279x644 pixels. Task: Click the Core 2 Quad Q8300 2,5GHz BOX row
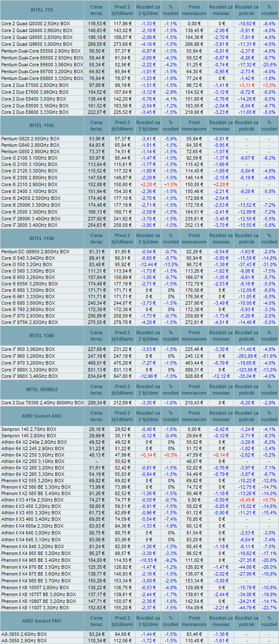[139, 24]
